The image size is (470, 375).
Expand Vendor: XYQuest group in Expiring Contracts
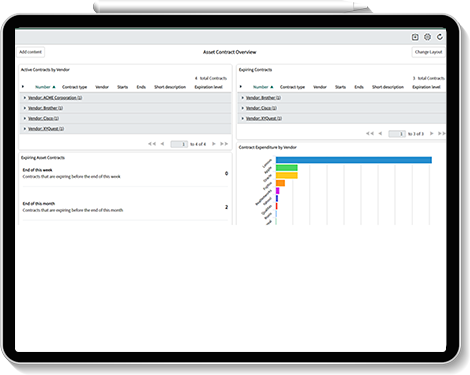(243, 118)
